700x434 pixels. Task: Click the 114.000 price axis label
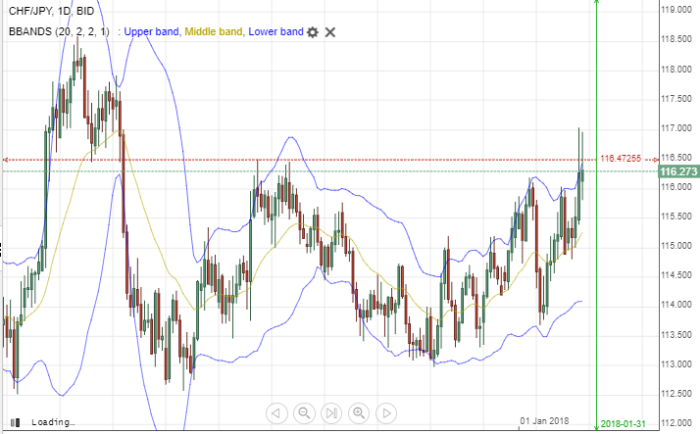pyautogui.click(x=676, y=305)
